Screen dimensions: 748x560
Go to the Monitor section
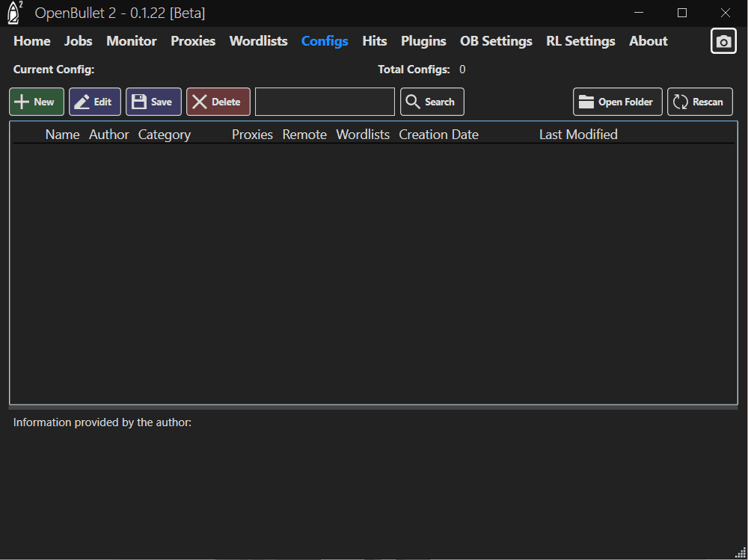tap(131, 41)
